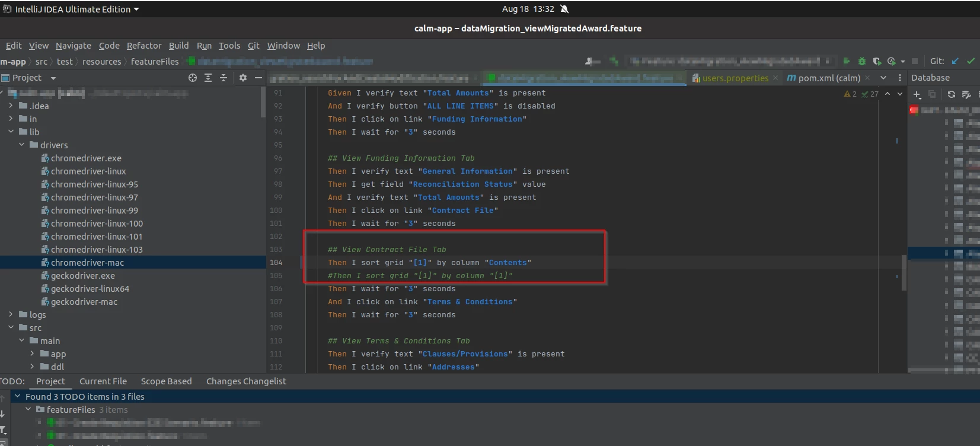Run with Profiler icon
This screenshot has width=980, height=446.
click(892, 61)
